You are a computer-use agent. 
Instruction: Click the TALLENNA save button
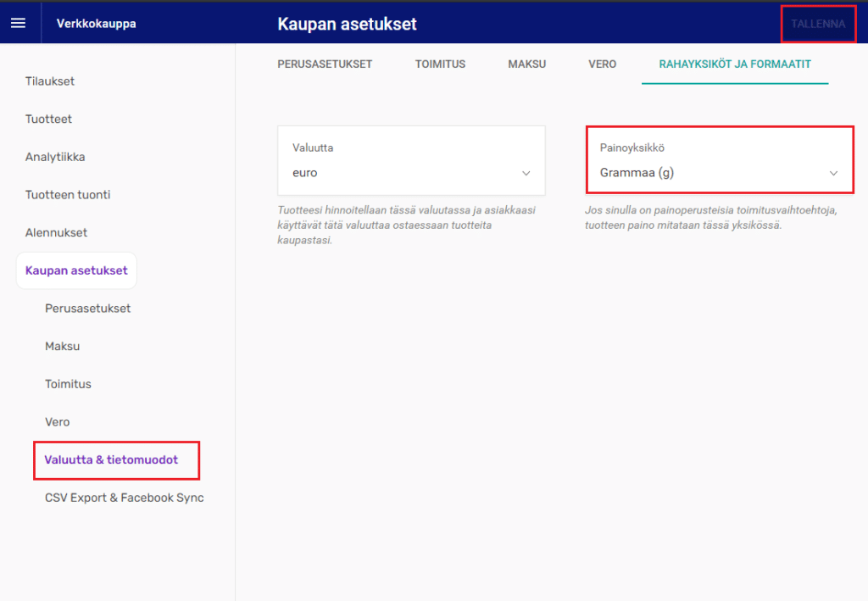coord(817,24)
